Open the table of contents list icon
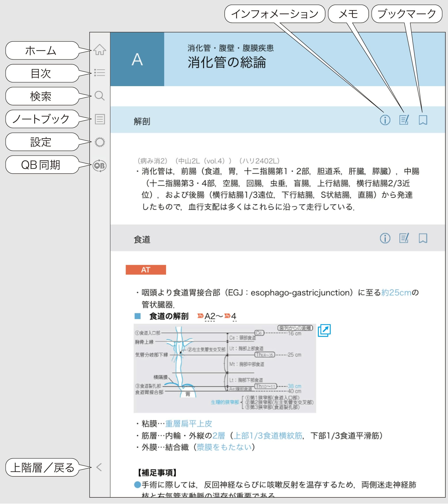Screen dimensions: 448x504 (99, 72)
